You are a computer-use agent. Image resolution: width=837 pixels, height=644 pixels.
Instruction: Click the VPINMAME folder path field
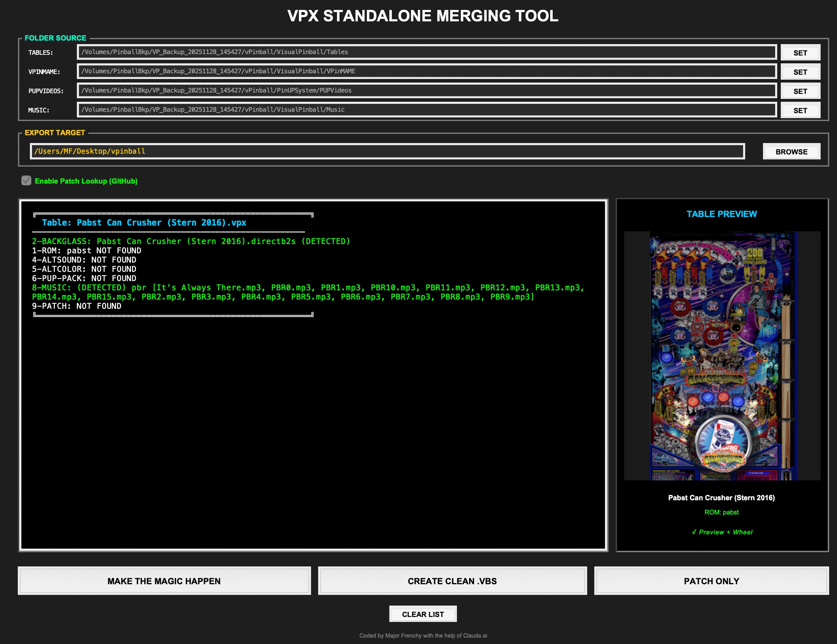(x=426, y=71)
